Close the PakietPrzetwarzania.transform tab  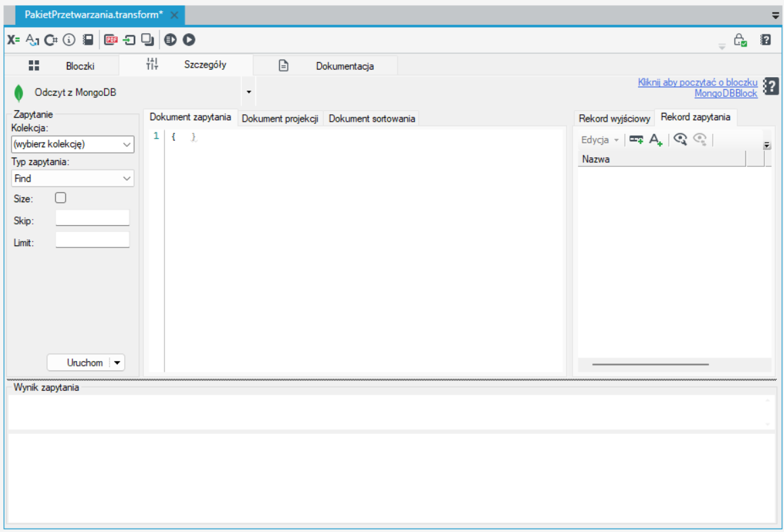tap(174, 15)
